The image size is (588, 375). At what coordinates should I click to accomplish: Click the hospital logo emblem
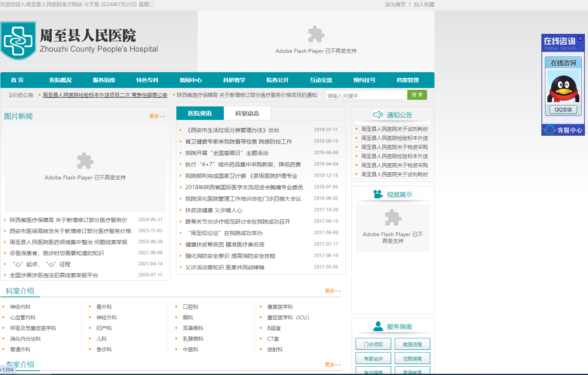pyautogui.click(x=18, y=41)
